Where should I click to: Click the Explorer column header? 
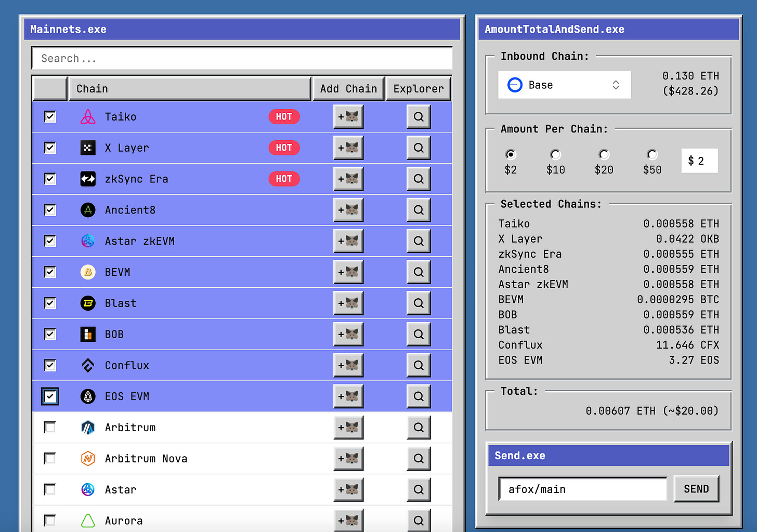(419, 89)
